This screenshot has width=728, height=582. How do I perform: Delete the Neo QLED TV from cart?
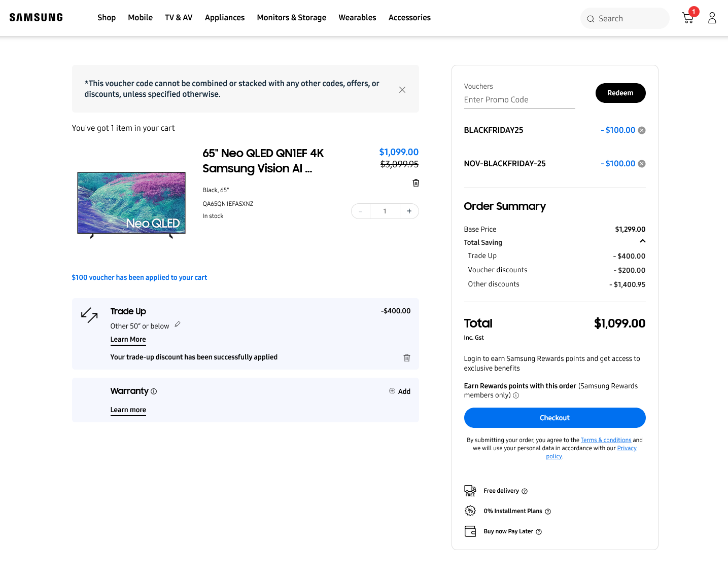pyautogui.click(x=416, y=183)
